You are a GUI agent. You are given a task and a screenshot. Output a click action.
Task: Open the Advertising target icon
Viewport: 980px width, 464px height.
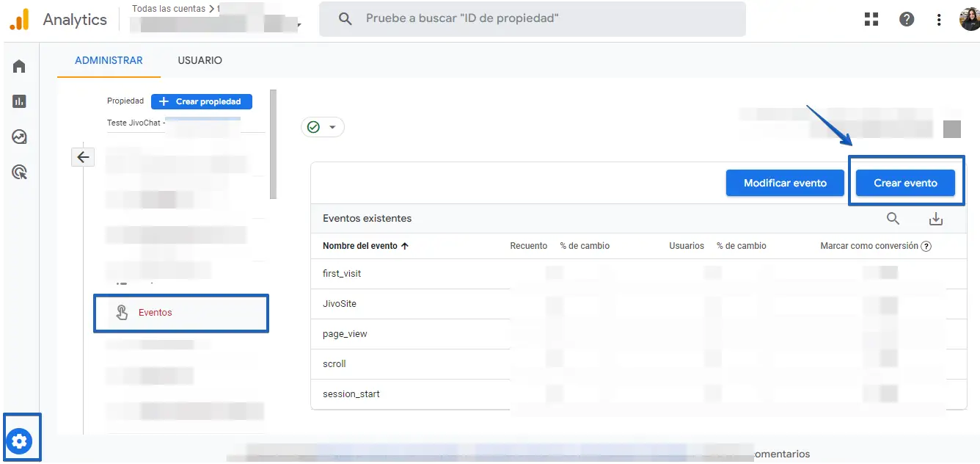[x=20, y=173]
